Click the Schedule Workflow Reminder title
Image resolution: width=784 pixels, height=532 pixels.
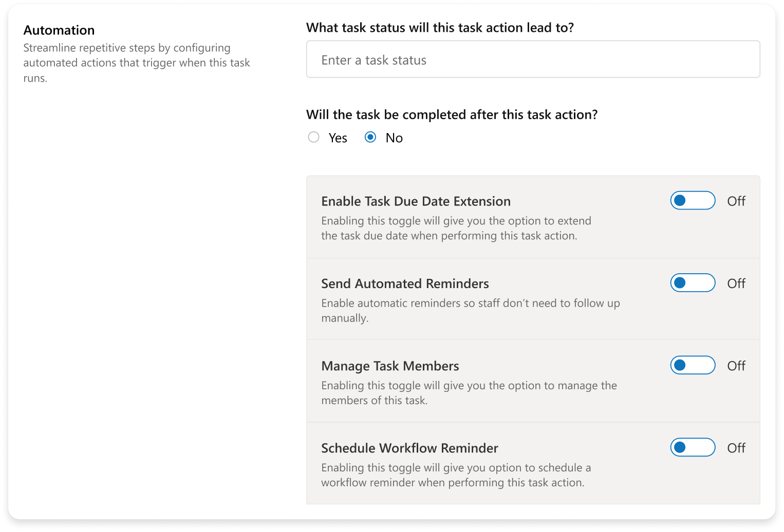pos(409,448)
